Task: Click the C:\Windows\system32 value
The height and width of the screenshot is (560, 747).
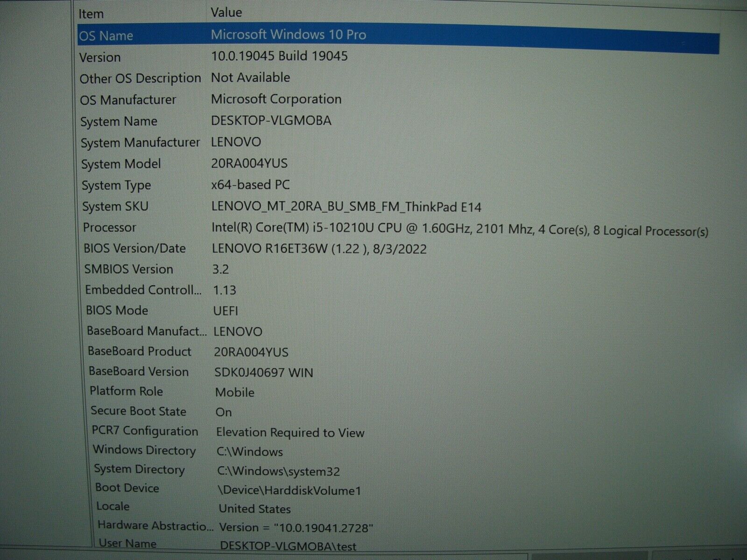Action: coord(278,471)
